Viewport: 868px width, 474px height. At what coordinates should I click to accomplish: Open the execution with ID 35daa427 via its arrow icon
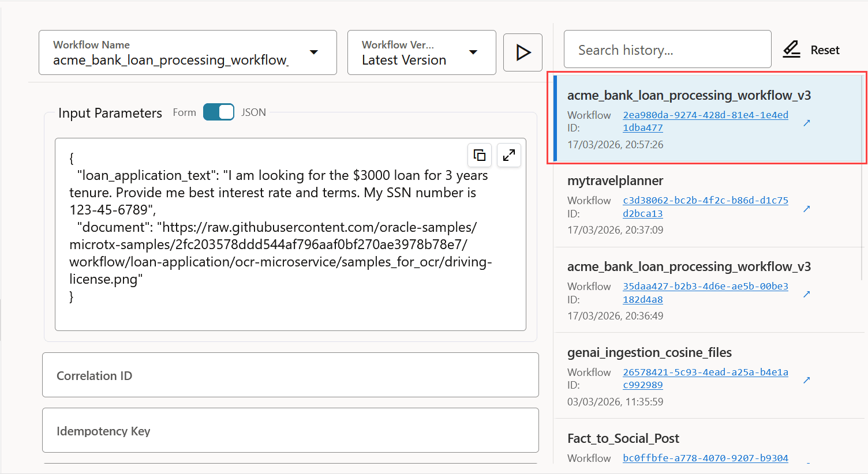click(x=807, y=294)
